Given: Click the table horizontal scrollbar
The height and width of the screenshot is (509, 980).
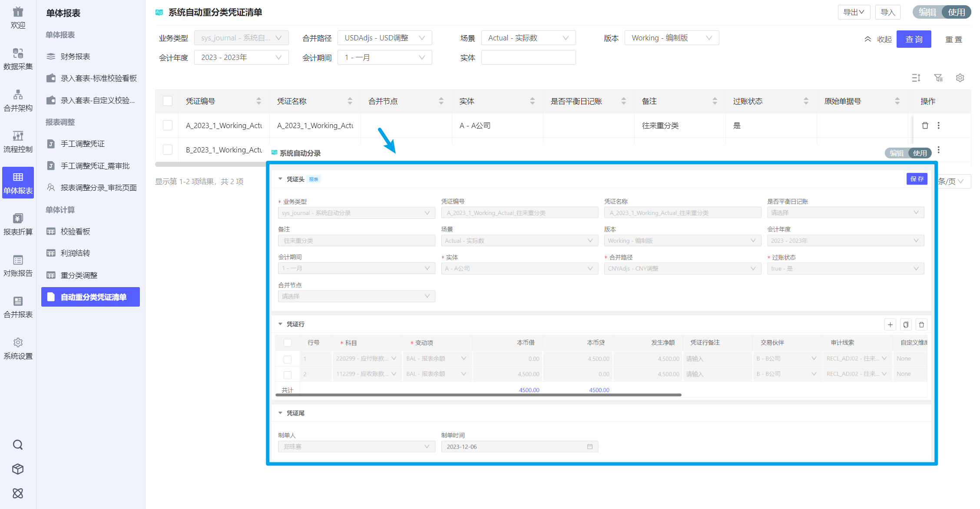Looking at the screenshot, I should [x=211, y=165].
